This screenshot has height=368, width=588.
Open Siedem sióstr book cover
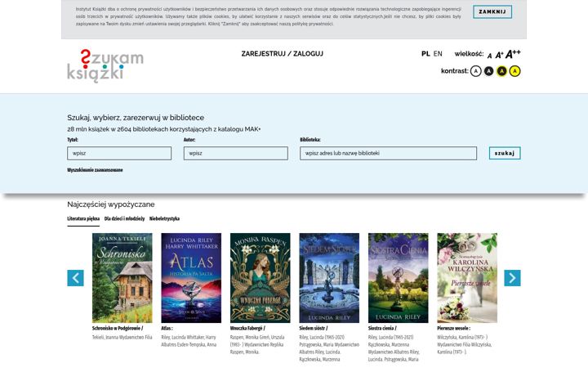pyautogui.click(x=329, y=278)
